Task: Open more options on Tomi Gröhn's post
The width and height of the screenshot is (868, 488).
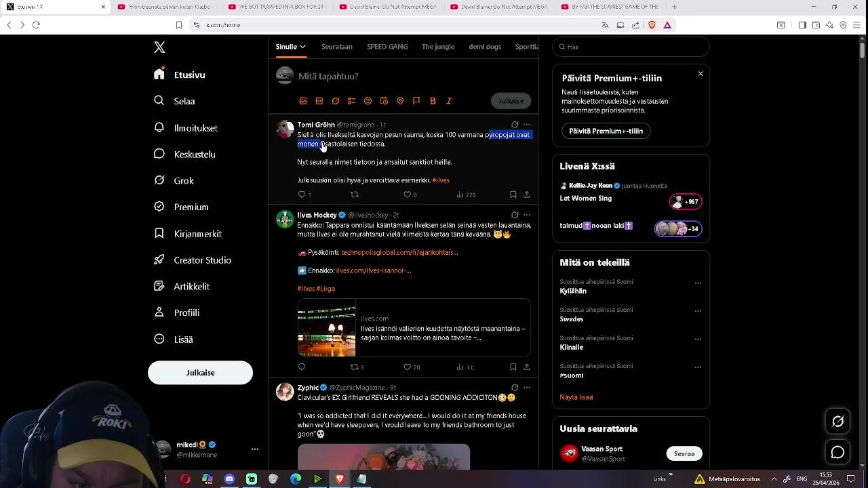Action: (527, 125)
